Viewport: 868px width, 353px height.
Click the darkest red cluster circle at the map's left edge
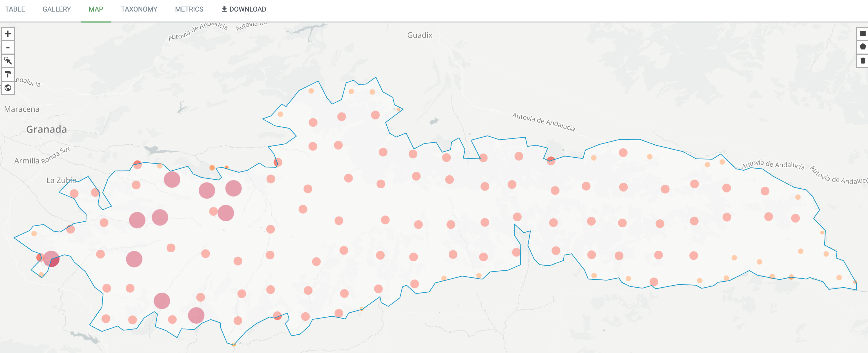click(51, 259)
